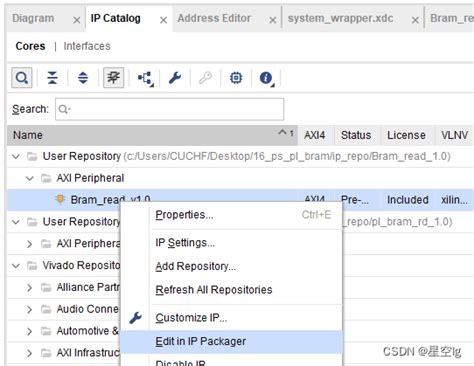The width and height of the screenshot is (474, 366).
Task: Sort by the Name column header
Action: tap(152, 135)
